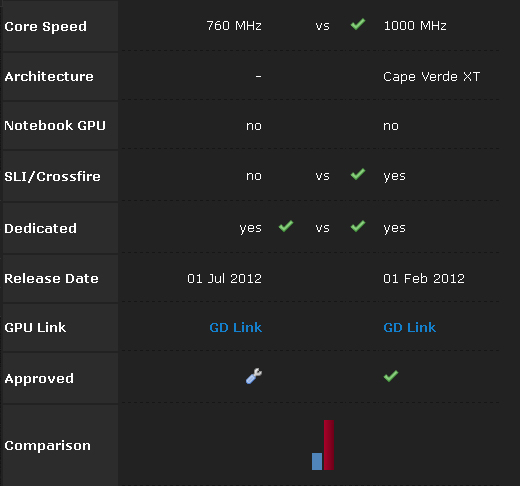Viewport: 520px width, 486px height.
Task: Click the Dedicated checkmark beside the right yes
Action: tap(358, 226)
